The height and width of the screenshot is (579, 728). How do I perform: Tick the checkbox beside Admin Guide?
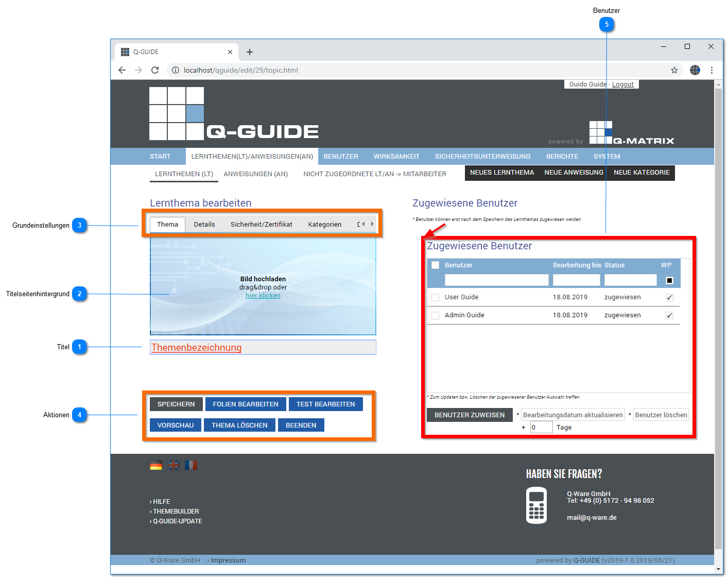pyautogui.click(x=436, y=315)
